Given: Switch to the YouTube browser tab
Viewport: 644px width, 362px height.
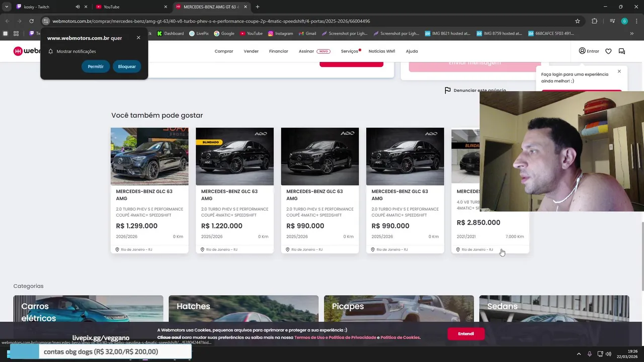Looking at the screenshot, I should coord(111,7).
